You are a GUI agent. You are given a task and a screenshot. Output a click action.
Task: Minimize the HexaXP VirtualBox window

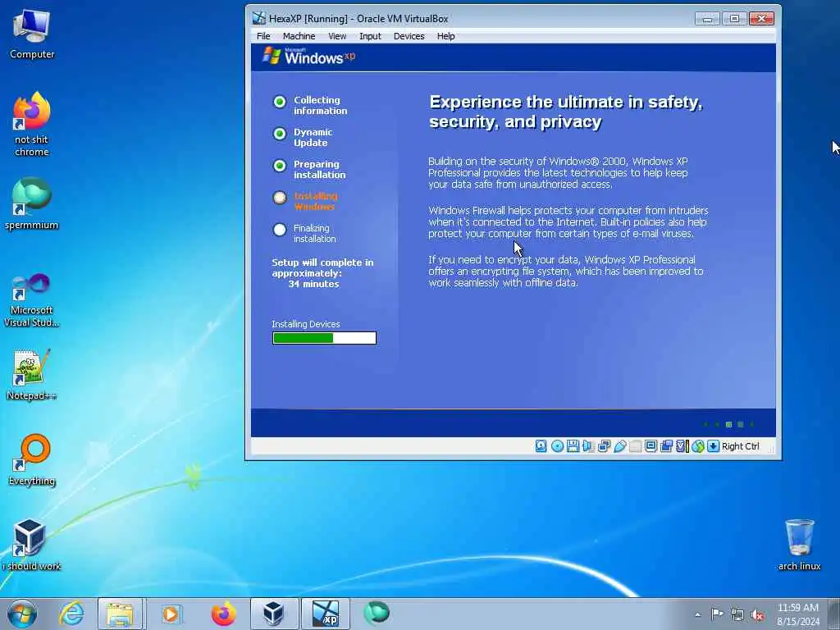click(707, 19)
